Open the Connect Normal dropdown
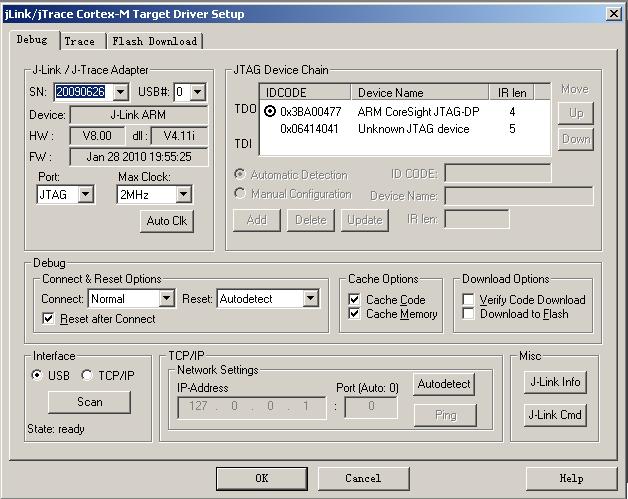 point(166,298)
